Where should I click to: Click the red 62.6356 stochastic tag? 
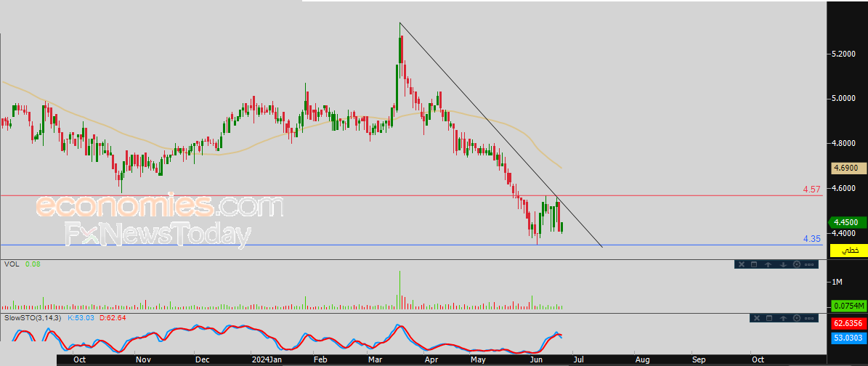(847, 323)
